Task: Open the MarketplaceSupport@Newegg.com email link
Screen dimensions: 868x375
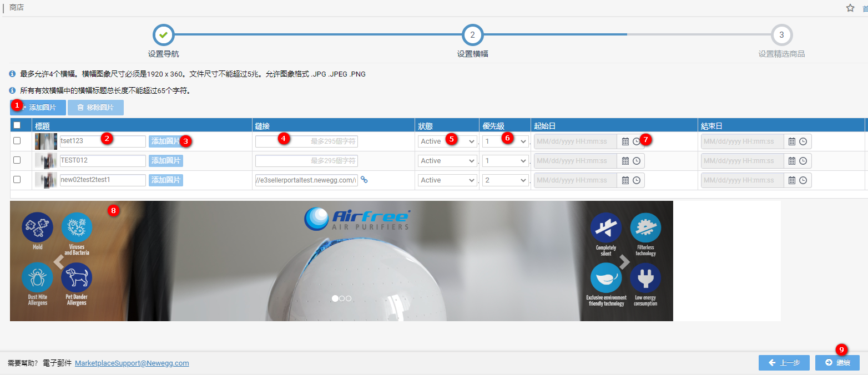Action: [132, 363]
